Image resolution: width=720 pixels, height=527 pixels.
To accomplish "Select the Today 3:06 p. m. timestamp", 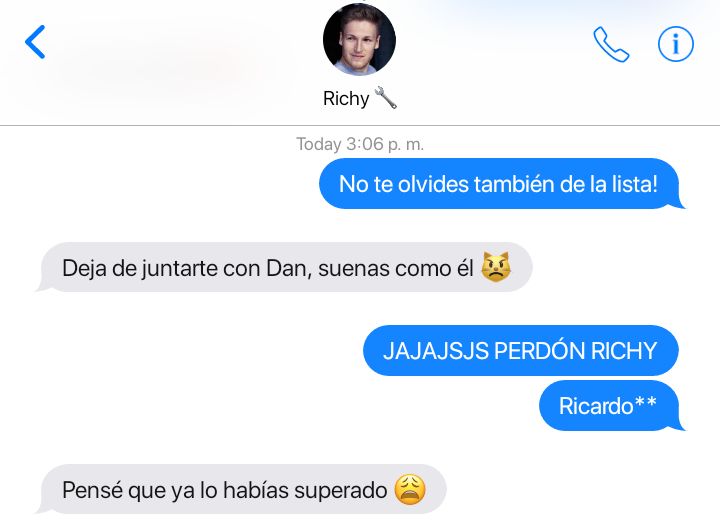I will [360, 144].
